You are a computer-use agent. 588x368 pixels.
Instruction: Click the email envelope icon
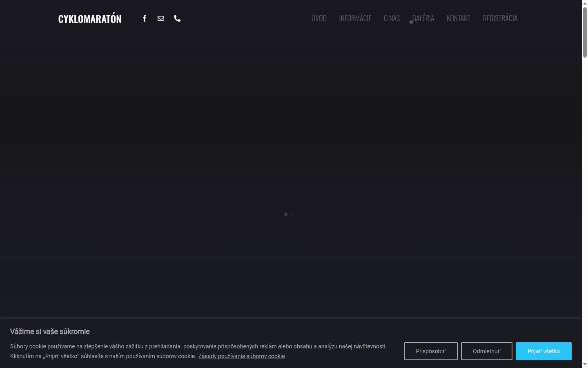[x=161, y=18]
